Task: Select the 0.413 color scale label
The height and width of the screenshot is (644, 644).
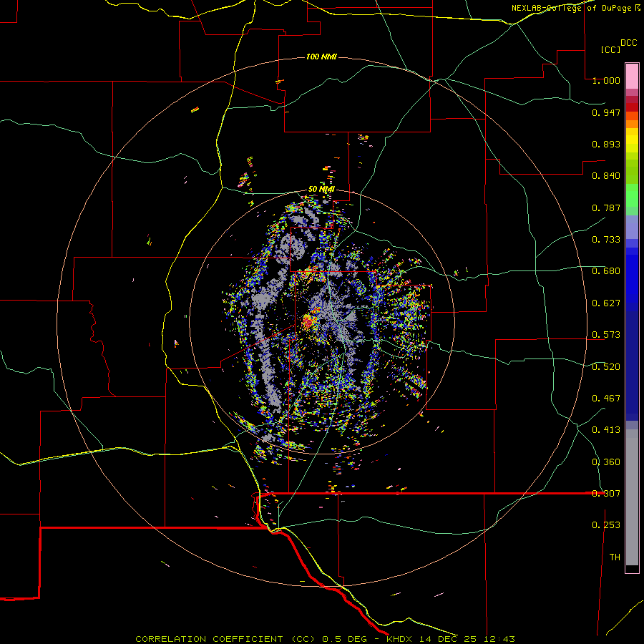Action: tap(606, 430)
